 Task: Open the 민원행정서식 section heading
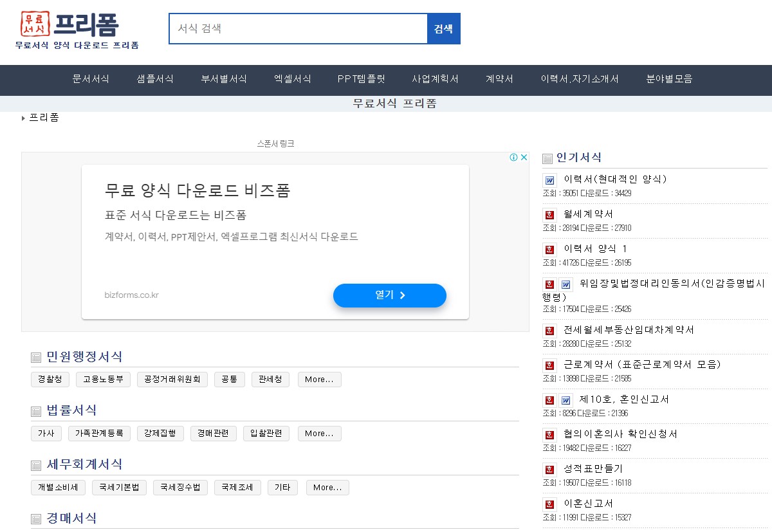point(84,357)
